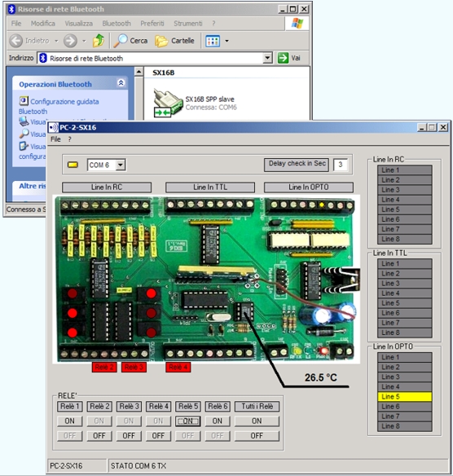Viewport: 453px width, 476px height.
Task: Click the Line In OPTO header button
Action: point(309,187)
